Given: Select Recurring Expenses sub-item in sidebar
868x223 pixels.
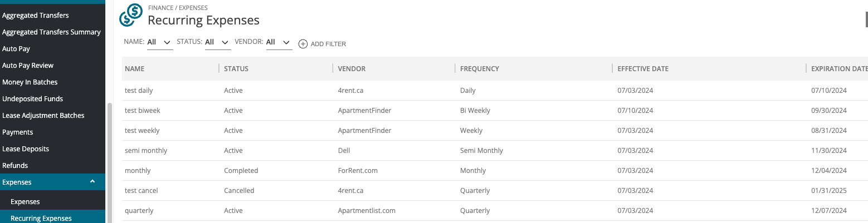Looking at the screenshot, I should [x=41, y=218].
